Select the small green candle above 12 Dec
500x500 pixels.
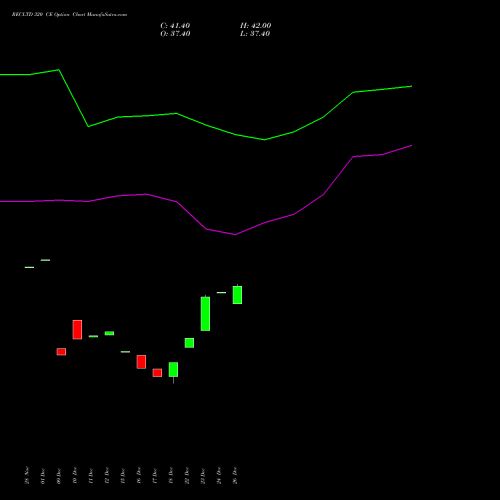tap(109, 333)
